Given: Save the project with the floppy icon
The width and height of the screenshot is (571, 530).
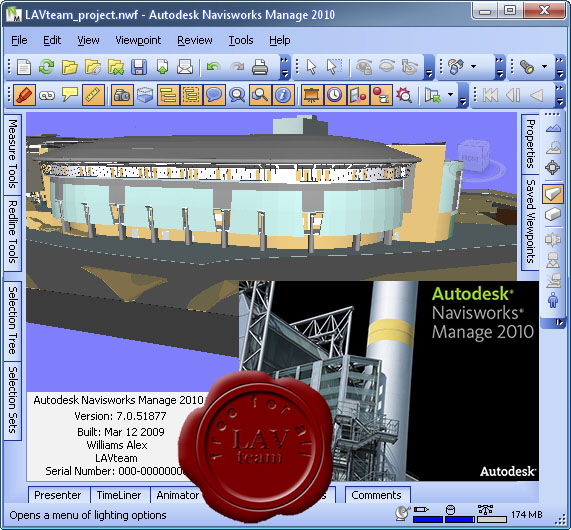Looking at the screenshot, I should click(x=139, y=67).
